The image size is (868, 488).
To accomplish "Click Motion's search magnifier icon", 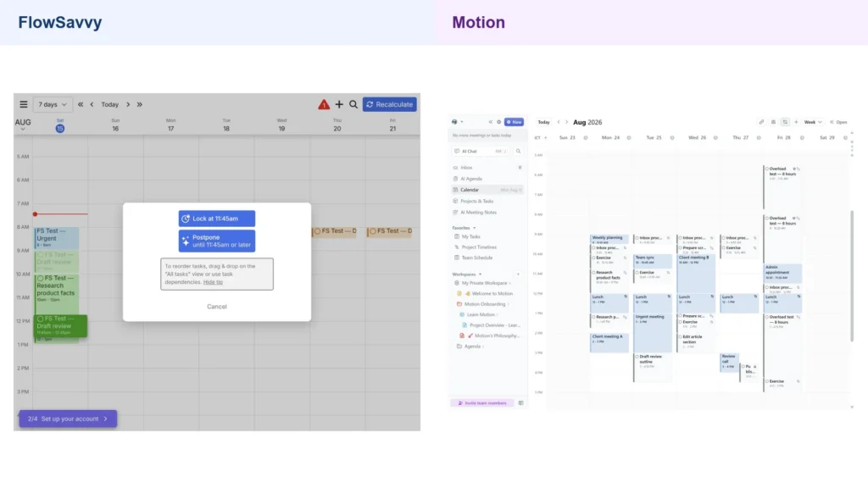I will coord(518,151).
